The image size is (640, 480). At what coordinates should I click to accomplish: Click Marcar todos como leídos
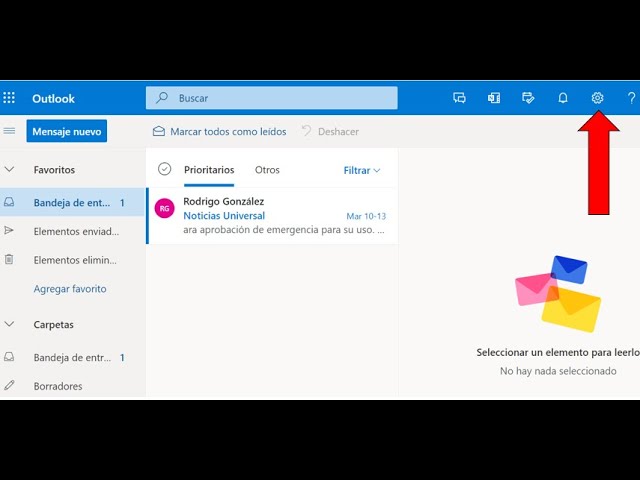228,131
